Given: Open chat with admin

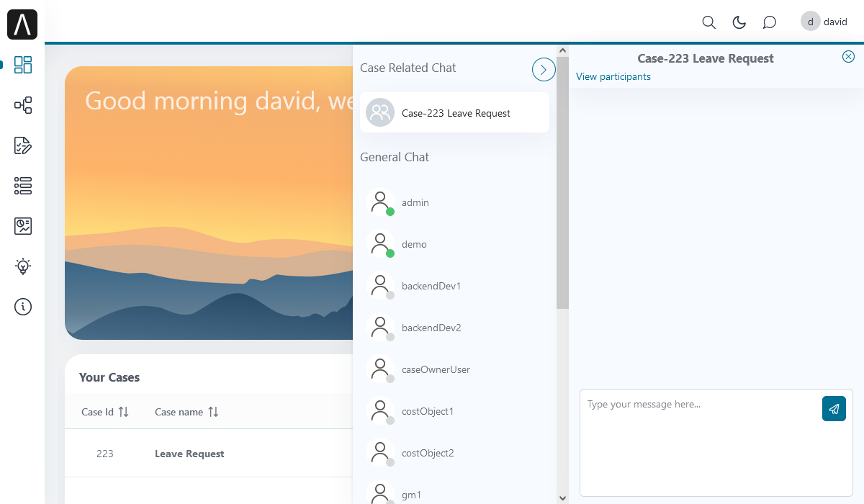Looking at the screenshot, I should [454, 202].
